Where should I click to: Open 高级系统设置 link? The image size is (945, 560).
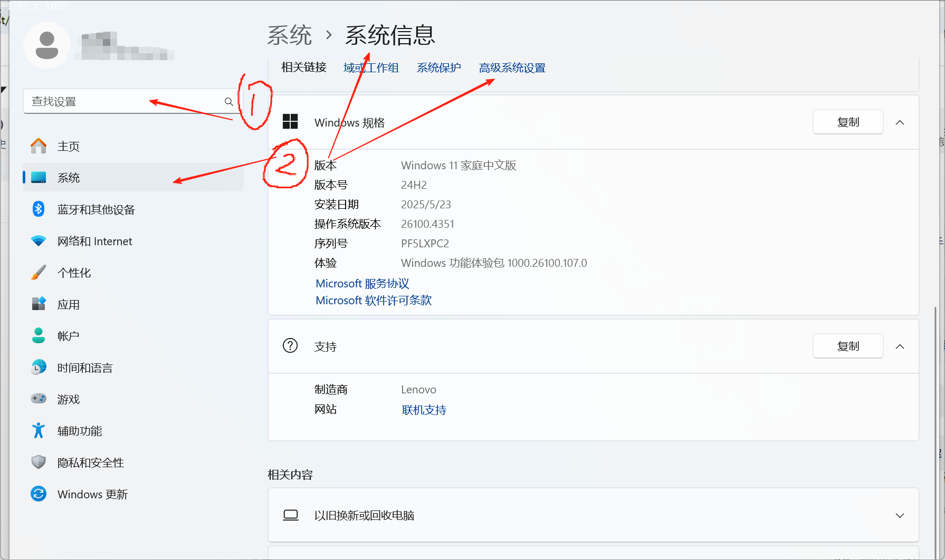click(512, 67)
